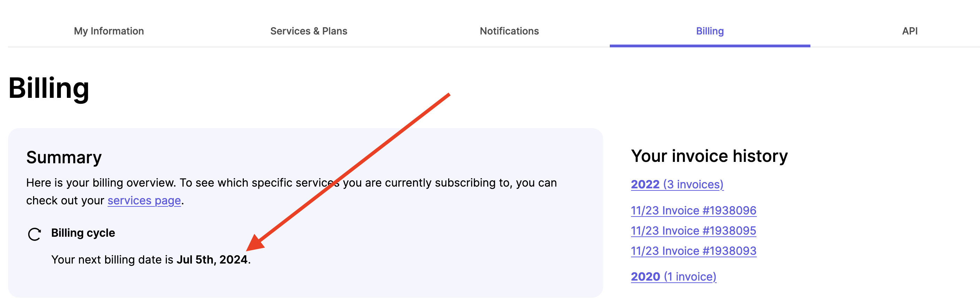Click the Billing cycle label
The height and width of the screenshot is (298, 980).
[83, 233]
